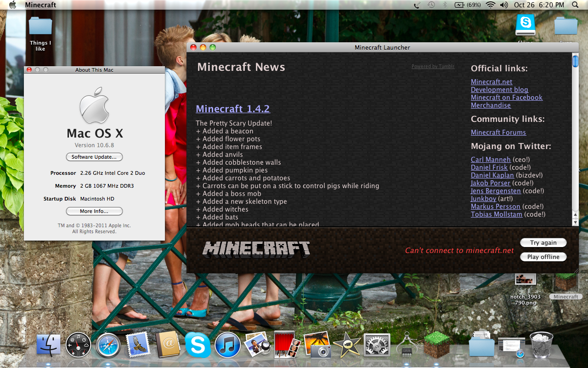Screen dimensions: 588x368
Task: Open the volume menu bar control
Action: click(x=504, y=5)
